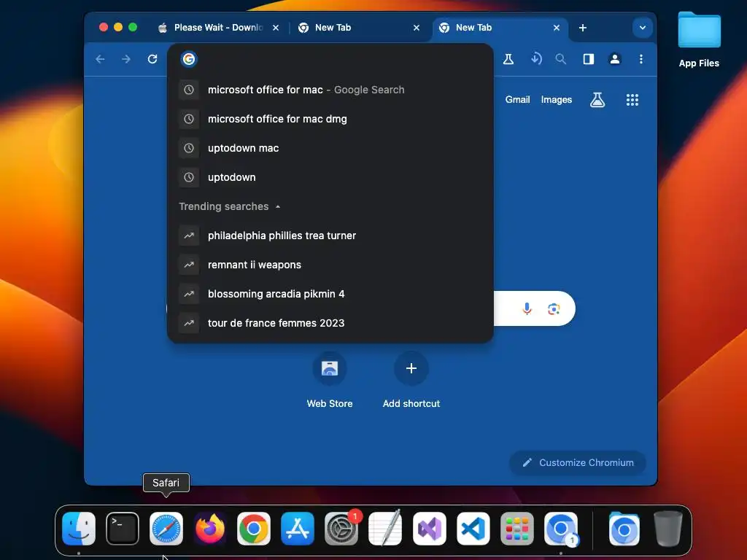
Task: Close the Please Wait - Download tab
Action: click(275, 28)
